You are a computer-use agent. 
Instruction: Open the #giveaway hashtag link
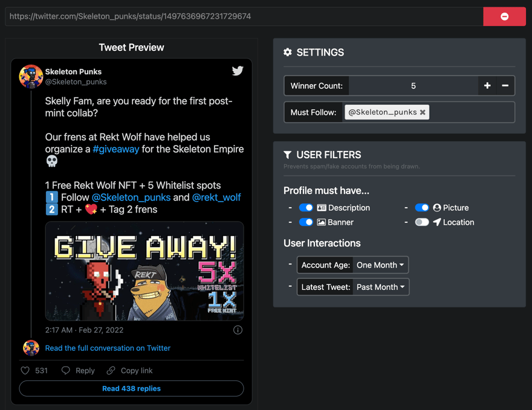point(115,149)
